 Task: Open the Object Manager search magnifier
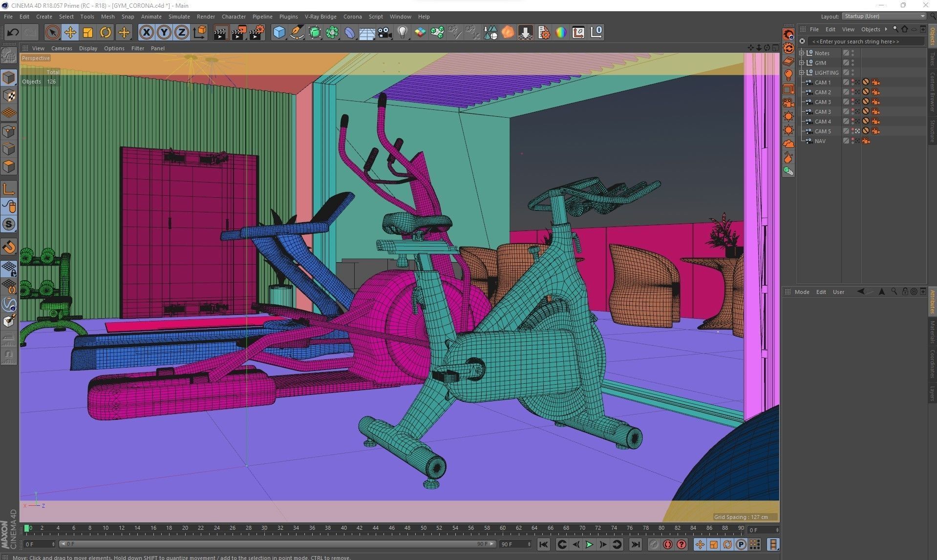[x=895, y=29]
